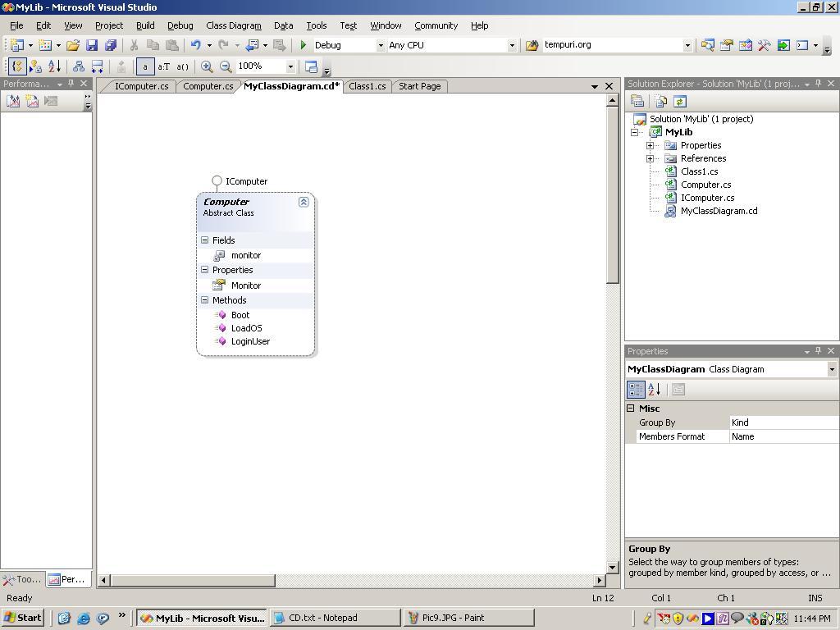Open the Properties Window toolbar icon
This screenshot has width=840, height=630.
pyautogui.click(x=727, y=46)
